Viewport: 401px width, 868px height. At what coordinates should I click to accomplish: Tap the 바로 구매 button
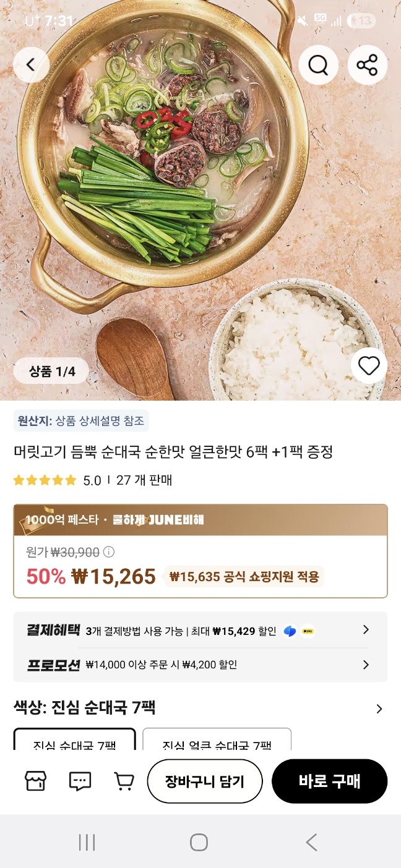(329, 781)
